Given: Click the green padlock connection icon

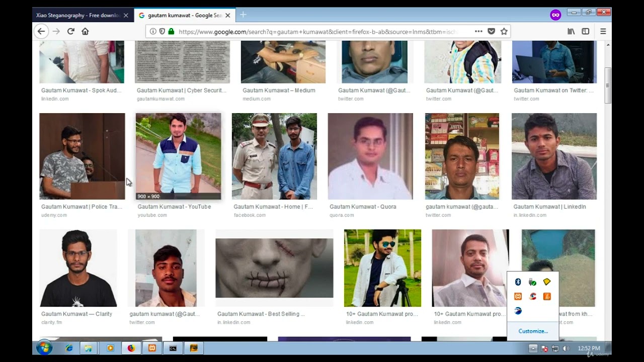Looking at the screenshot, I should (171, 31).
